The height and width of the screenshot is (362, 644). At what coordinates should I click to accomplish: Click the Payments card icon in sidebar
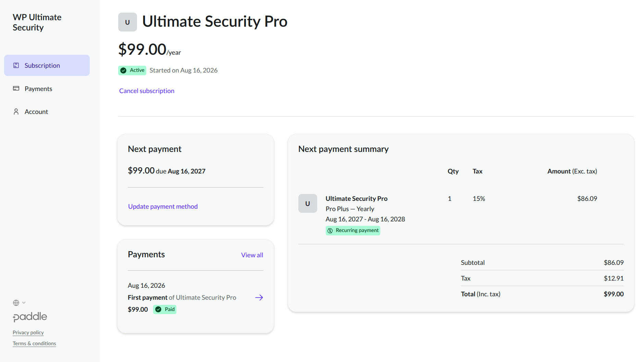16,89
